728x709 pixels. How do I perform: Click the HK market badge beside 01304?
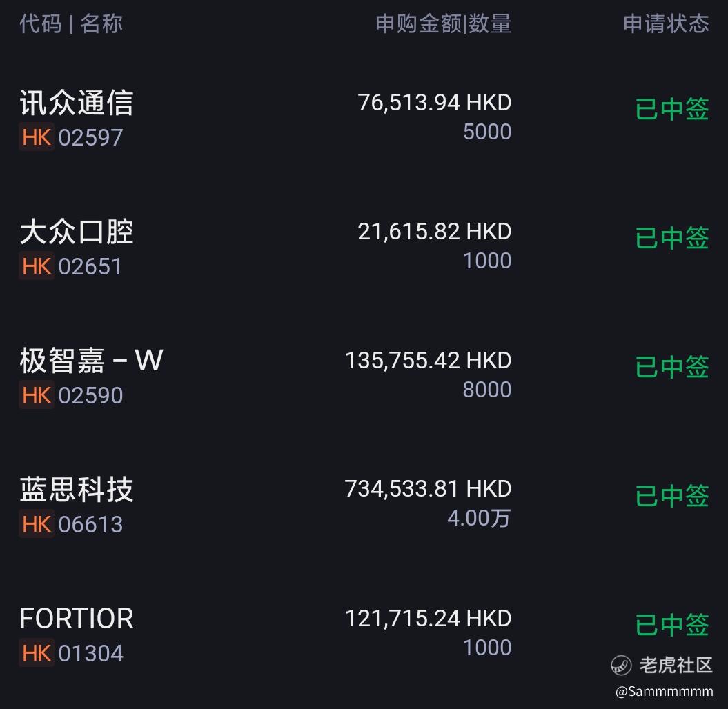(x=37, y=653)
